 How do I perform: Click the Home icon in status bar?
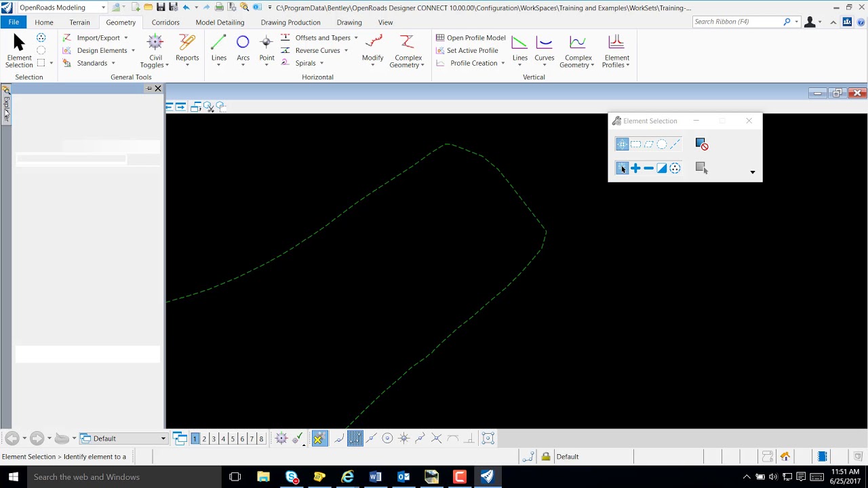(785, 456)
